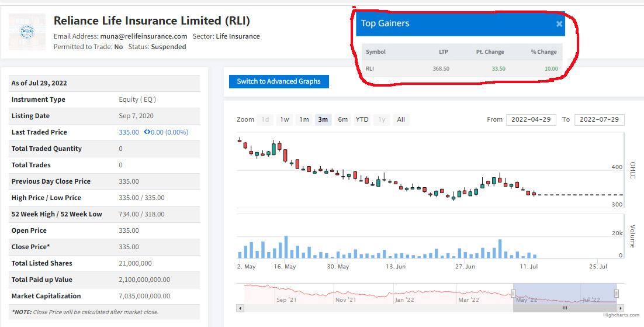Image resolution: width=644 pixels, height=327 pixels.
Task: Select the 3m zoom range
Action: click(323, 119)
